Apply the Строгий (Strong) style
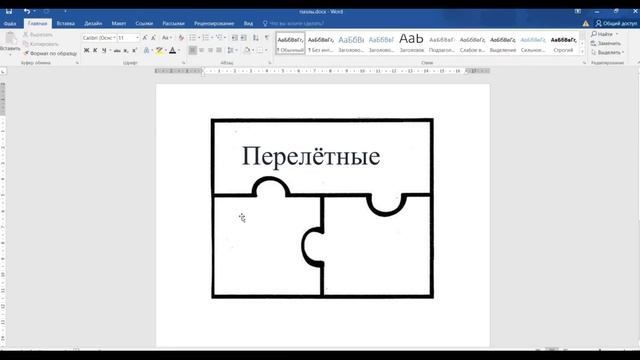The height and width of the screenshot is (360, 640). [x=563, y=44]
